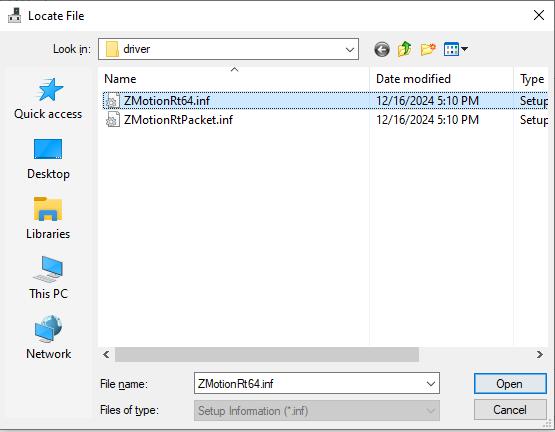
Task: Click the horizontal scrollbar right arrow
Action: [x=539, y=354]
